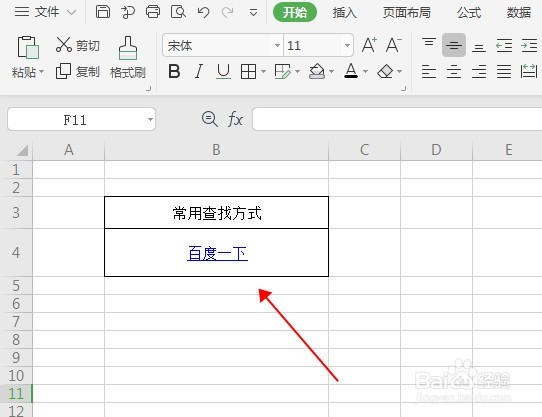
Task: Increase font size with A+ icon
Action: tap(369, 45)
